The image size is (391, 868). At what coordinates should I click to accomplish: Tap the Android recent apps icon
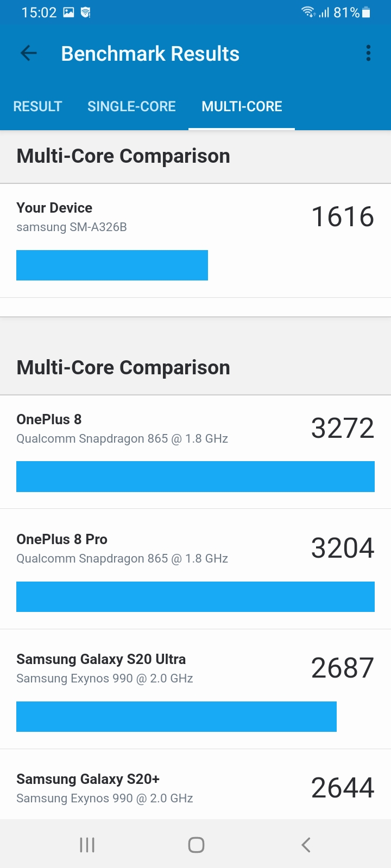(x=87, y=845)
